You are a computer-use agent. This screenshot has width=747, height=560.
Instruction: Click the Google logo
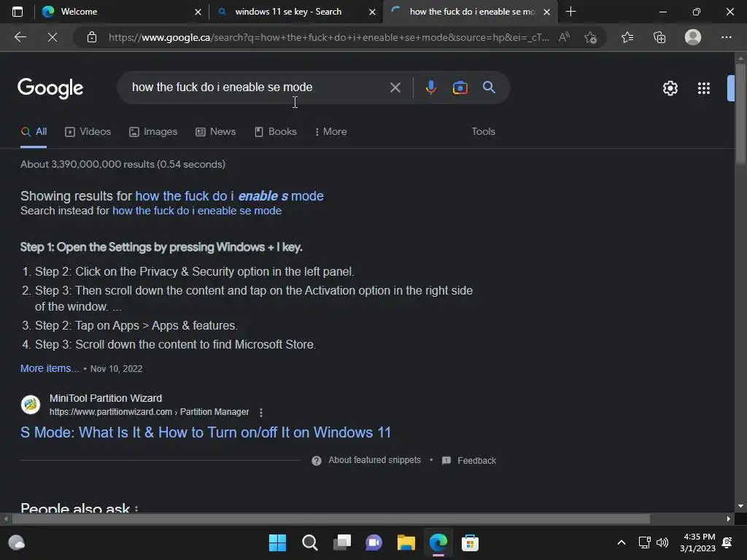(50, 88)
